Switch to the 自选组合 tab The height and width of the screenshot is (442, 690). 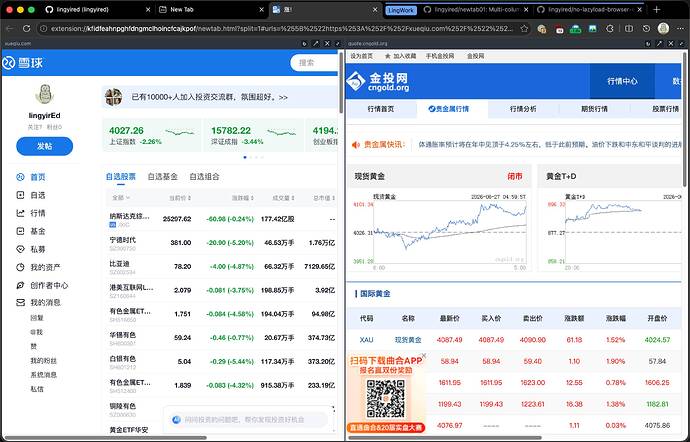[204, 177]
